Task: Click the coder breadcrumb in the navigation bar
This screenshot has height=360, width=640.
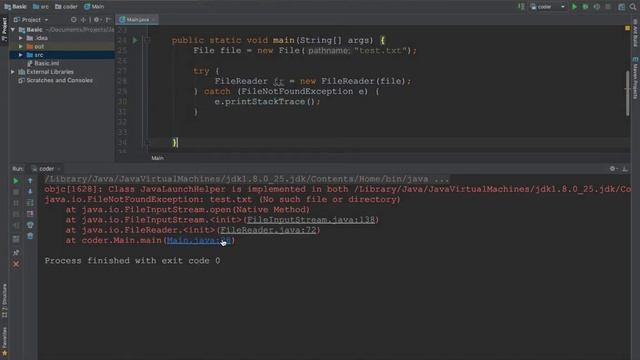Action: pyautogui.click(x=66, y=7)
